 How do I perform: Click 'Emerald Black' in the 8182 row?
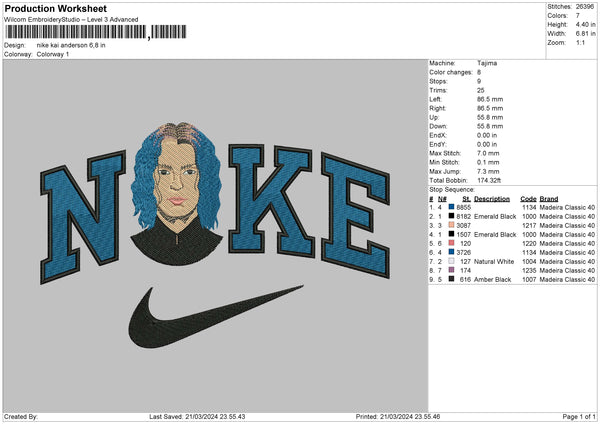(x=495, y=217)
